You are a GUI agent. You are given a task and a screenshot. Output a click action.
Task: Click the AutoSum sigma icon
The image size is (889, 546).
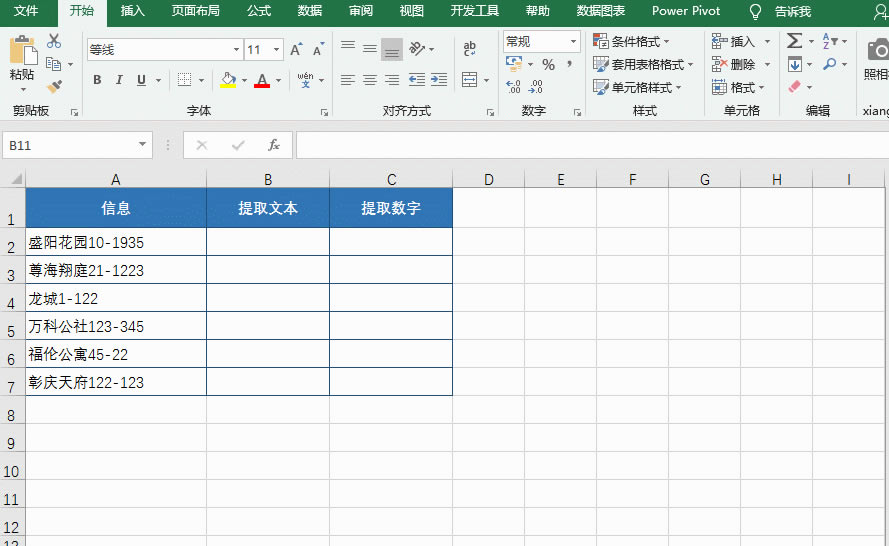coord(794,41)
